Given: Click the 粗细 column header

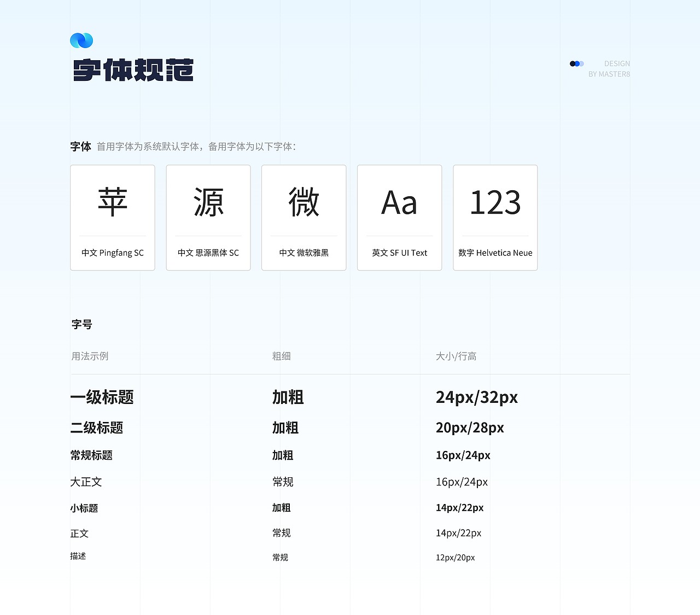Looking at the screenshot, I should point(282,356).
